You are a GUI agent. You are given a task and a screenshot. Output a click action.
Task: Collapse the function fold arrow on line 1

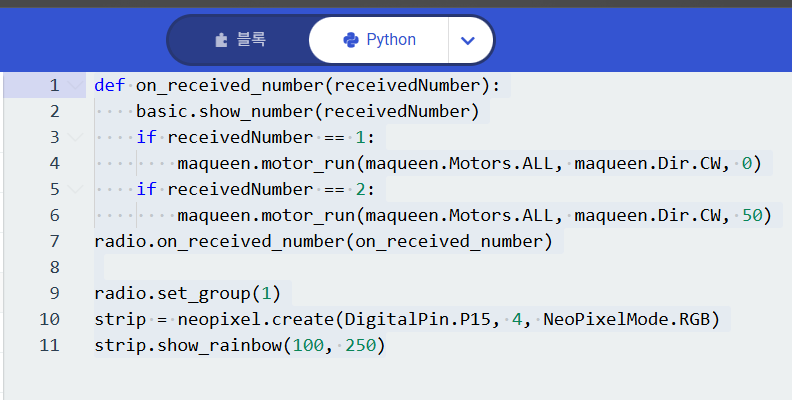coord(76,85)
